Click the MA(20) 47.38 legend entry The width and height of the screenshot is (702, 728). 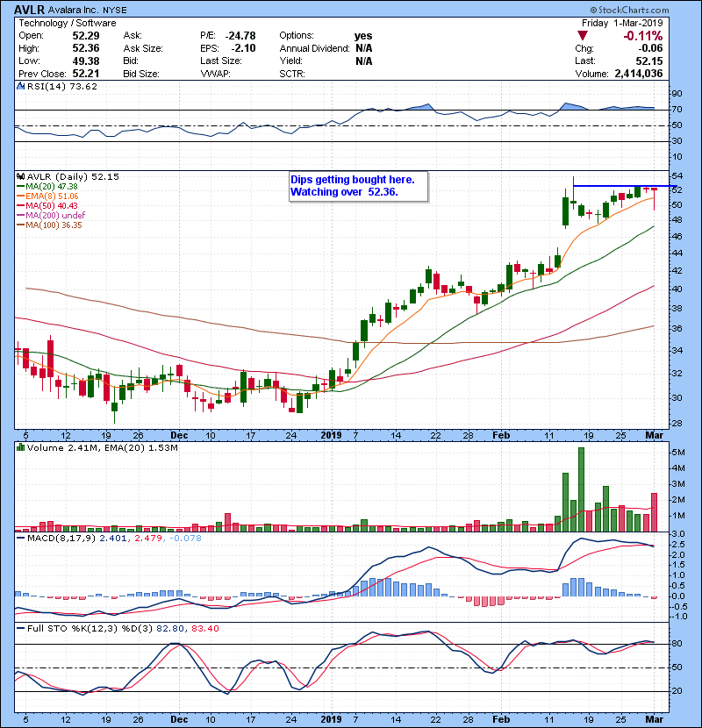(x=52, y=186)
